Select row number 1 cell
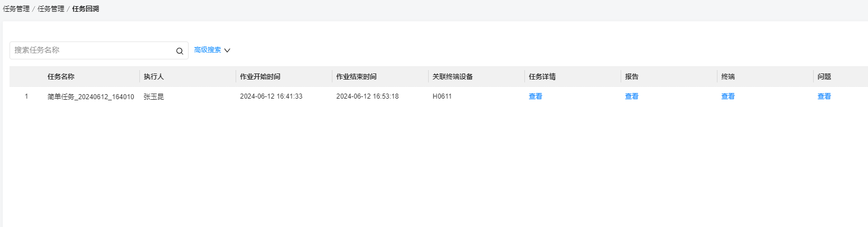Viewport: 868px width, 227px height. click(26, 96)
